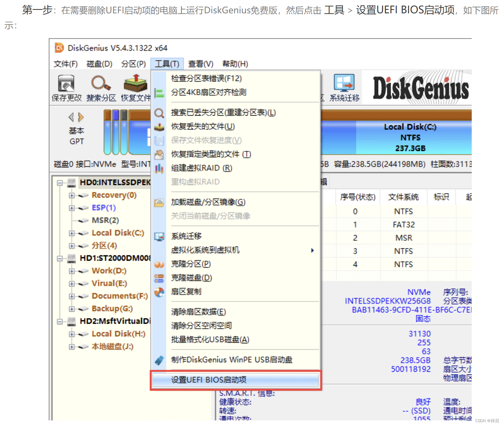
Task: Expand the Local Disk(C:) tree node
Action: 72,233
